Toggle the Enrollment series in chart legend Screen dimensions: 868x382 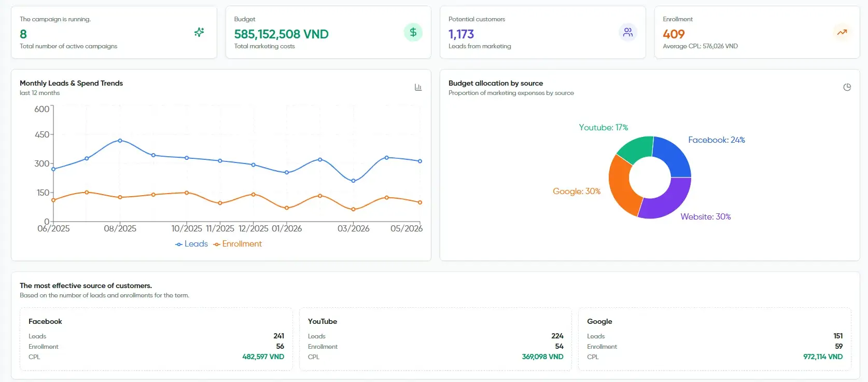coord(237,244)
